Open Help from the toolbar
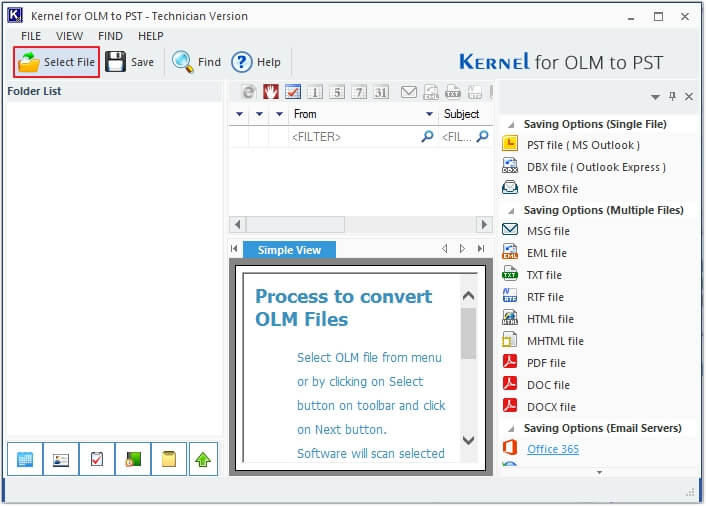Screen dimensions: 706x506 pyautogui.click(x=256, y=62)
